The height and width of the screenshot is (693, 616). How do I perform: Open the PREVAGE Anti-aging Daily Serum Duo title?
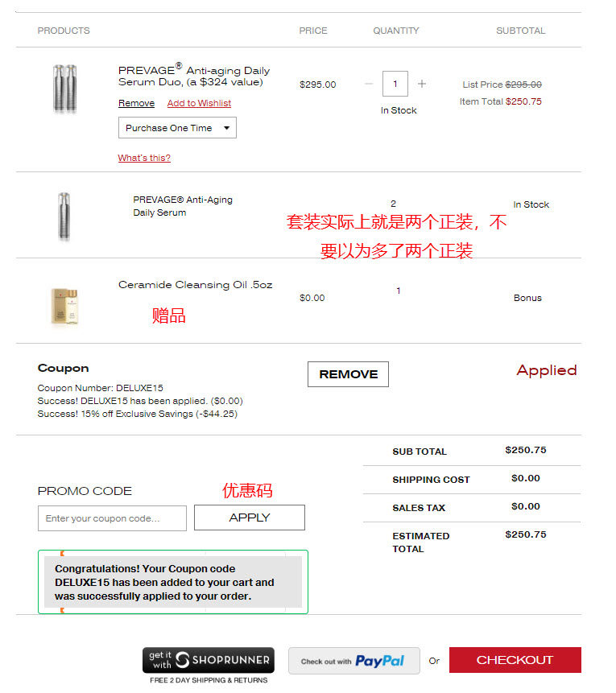tap(194, 76)
